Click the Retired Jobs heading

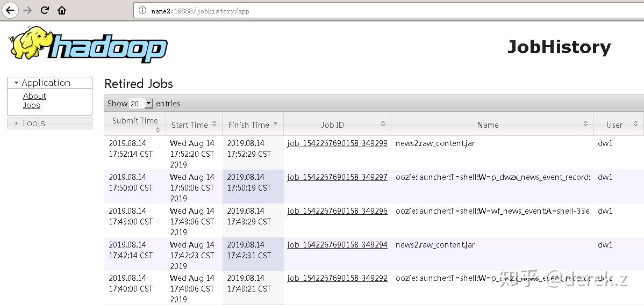pyautogui.click(x=138, y=84)
